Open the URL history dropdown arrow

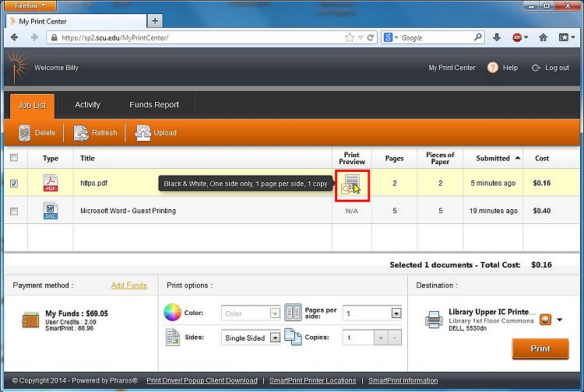point(361,37)
